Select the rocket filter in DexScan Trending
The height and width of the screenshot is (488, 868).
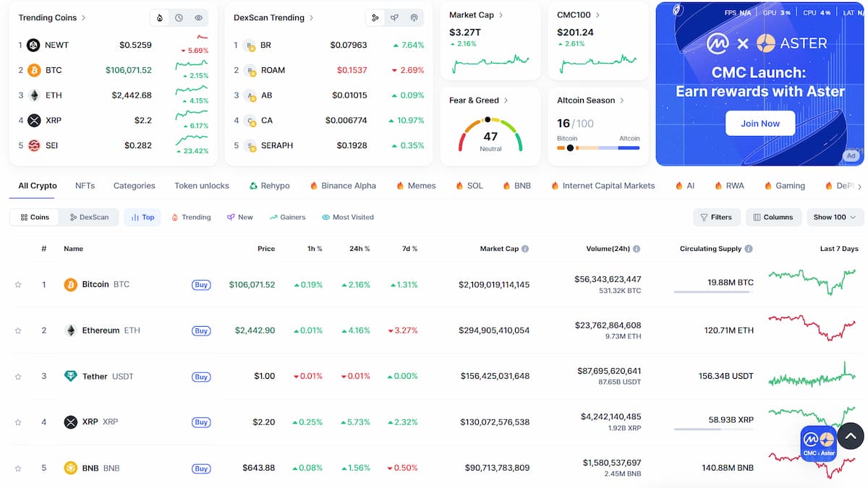click(394, 17)
